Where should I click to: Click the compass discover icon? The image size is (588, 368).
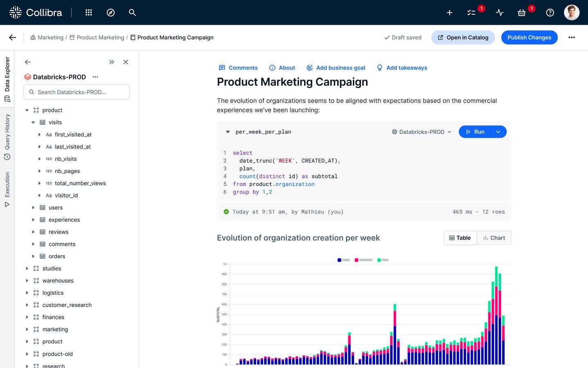[111, 13]
